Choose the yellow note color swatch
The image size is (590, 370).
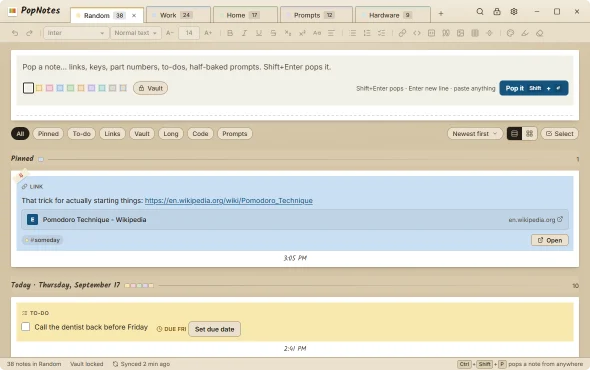(39, 88)
